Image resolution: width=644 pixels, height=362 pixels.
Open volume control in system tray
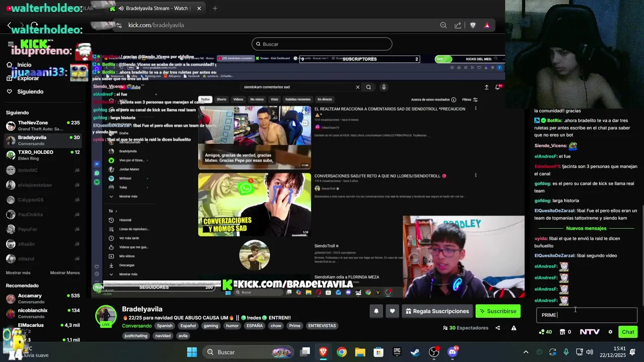[x=590, y=352]
